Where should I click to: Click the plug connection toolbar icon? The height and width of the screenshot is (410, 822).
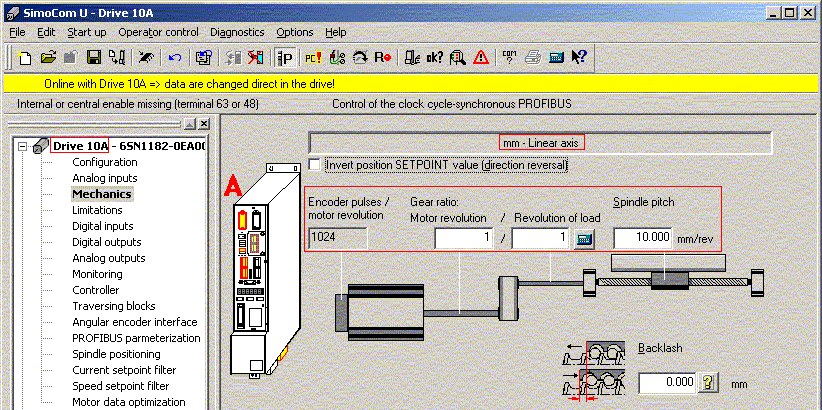coord(145,57)
